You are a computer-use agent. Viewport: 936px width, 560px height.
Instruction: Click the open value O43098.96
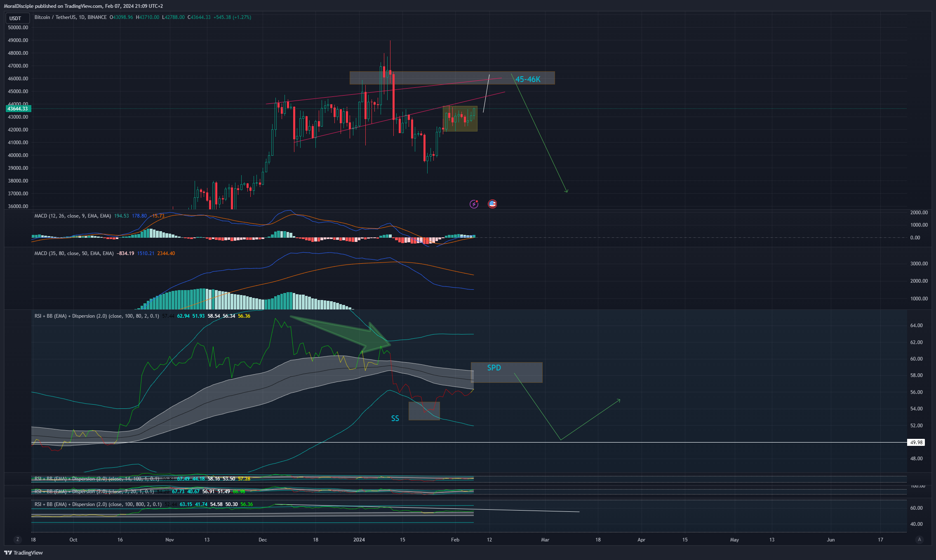pos(121,17)
